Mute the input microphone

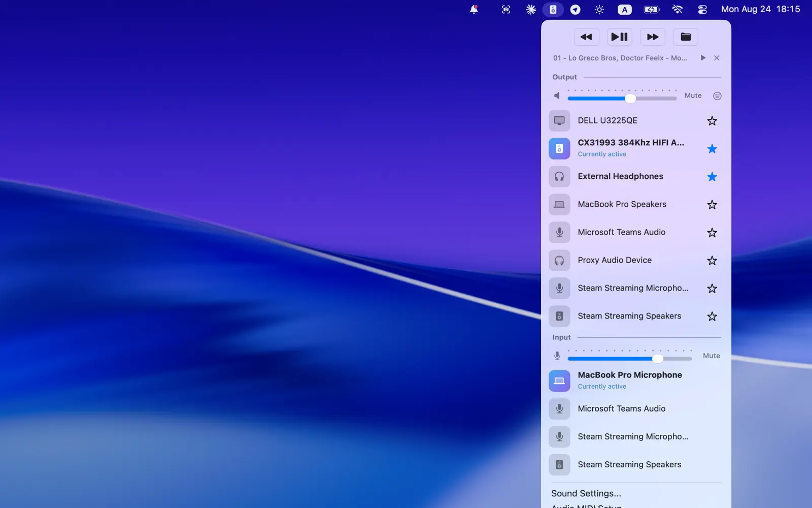(711, 356)
